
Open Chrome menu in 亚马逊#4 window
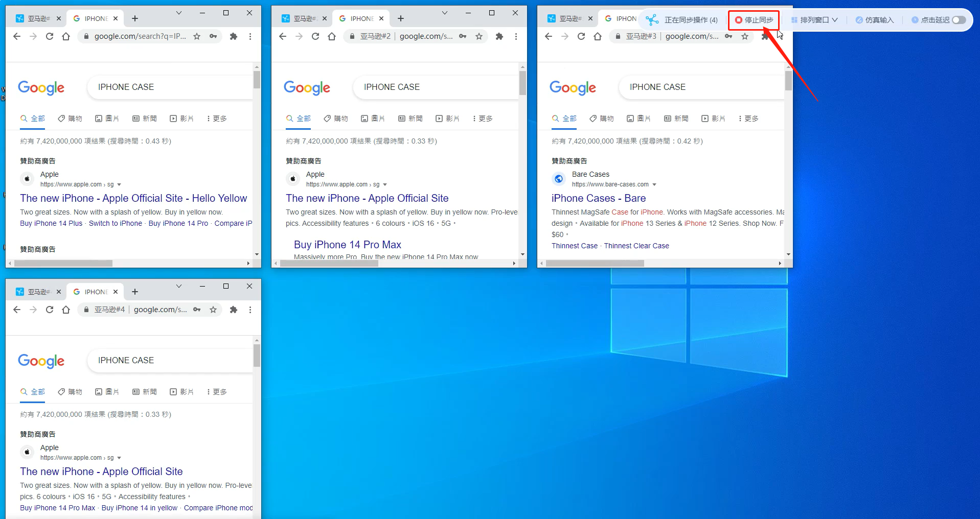pyautogui.click(x=250, y=310)
